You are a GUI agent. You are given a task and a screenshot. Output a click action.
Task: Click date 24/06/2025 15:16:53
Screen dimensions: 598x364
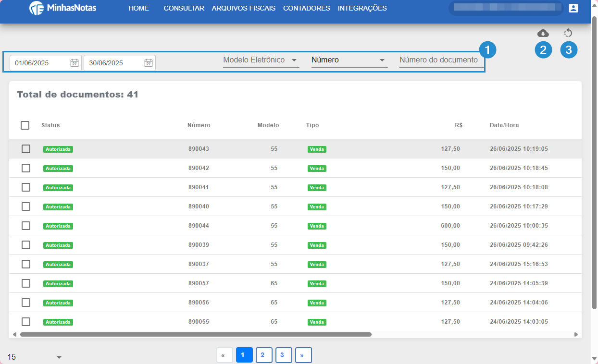pos(519,264)
